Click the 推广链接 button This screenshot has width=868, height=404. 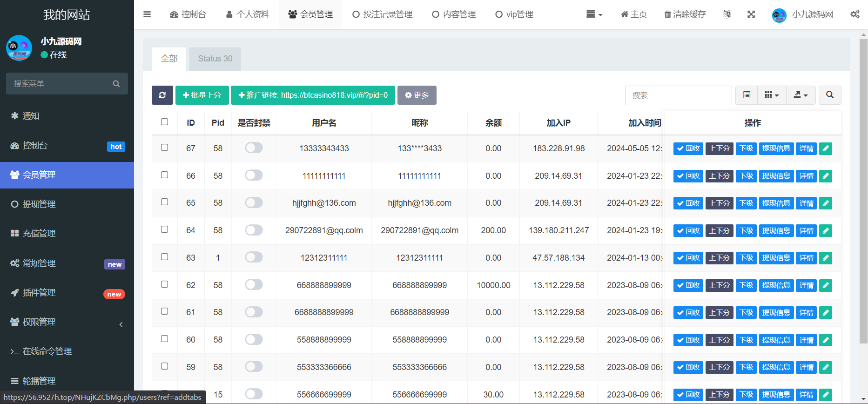click(313, 95)
